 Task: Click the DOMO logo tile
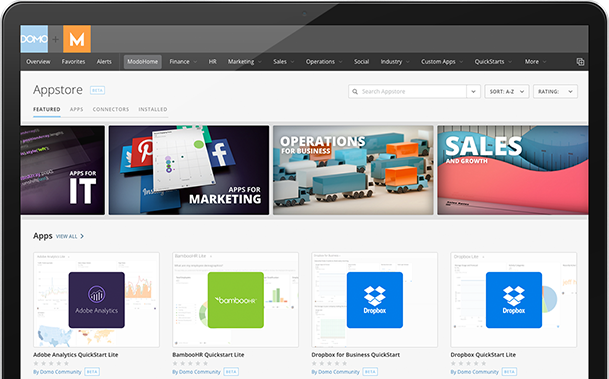click(34, 39)
